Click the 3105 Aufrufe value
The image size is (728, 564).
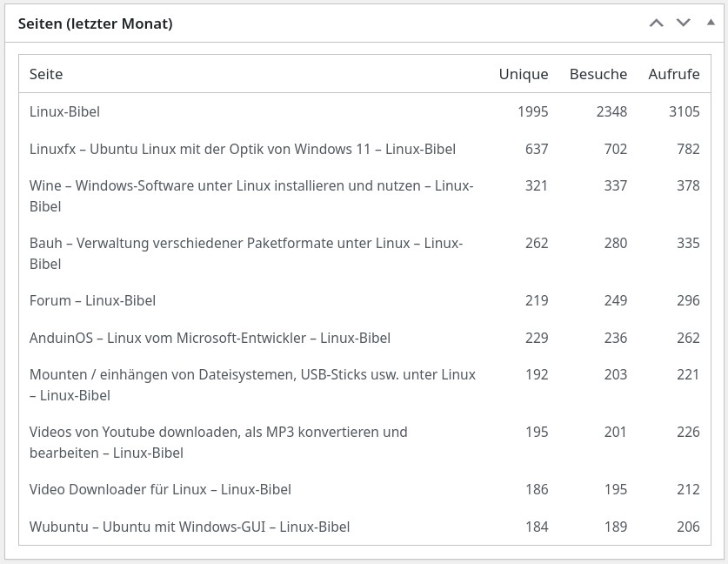(685, 111)
